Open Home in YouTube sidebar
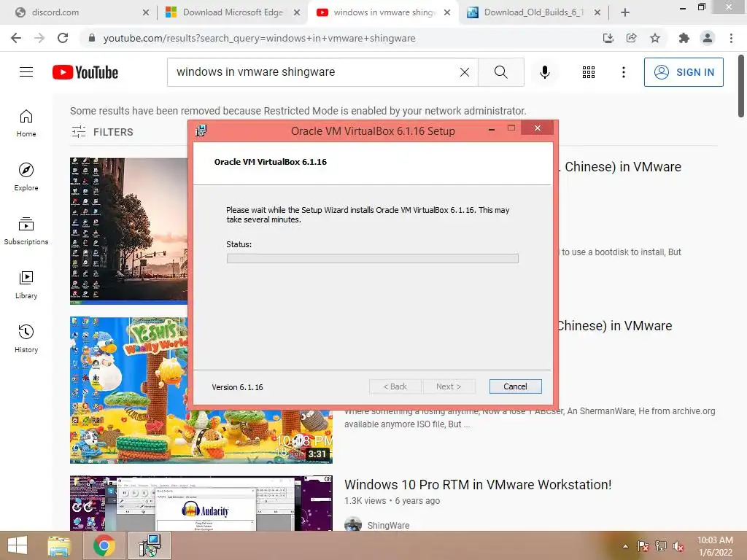 [x=26, y=123]
